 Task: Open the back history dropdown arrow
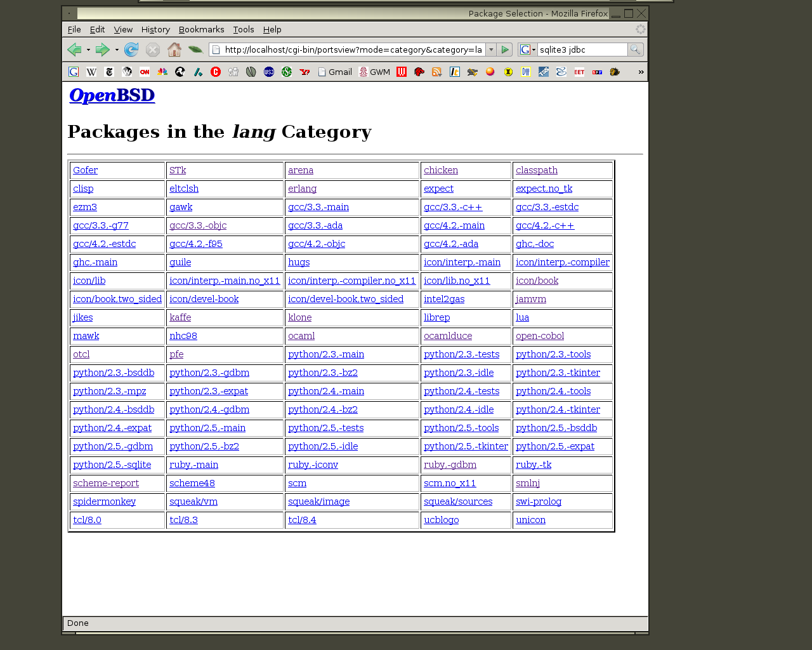pos(88,50)
